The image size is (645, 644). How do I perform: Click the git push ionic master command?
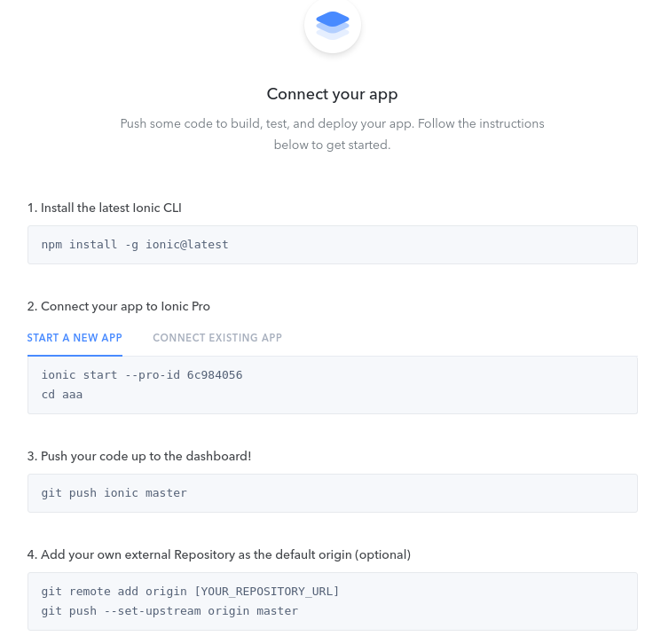click(114, 493)
